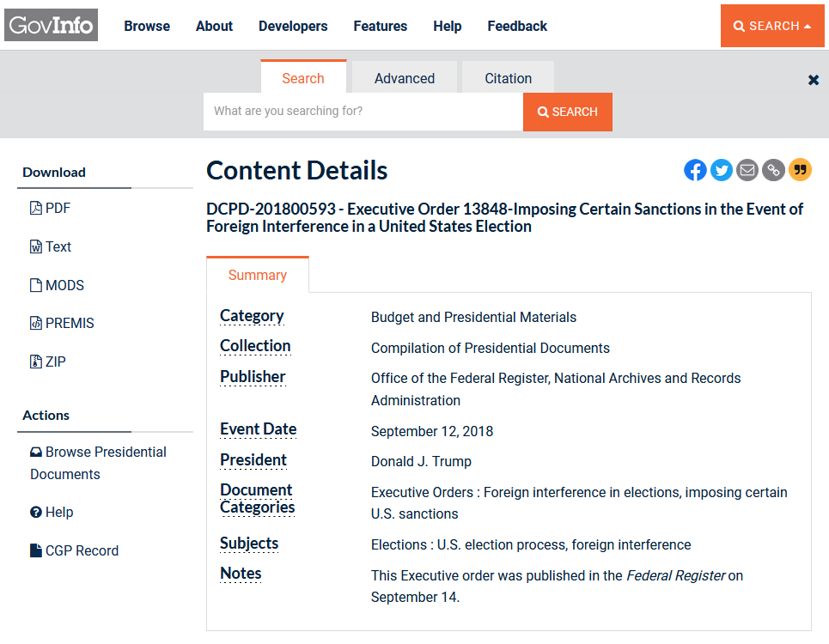The image size is (829, 644).
Task: Open Browse Presidential Documents link
Action: pyautogui.click(x=98, y=463)
